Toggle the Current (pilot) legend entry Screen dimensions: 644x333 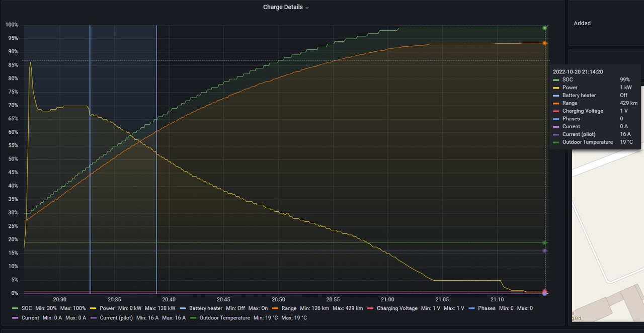point(115,318)
